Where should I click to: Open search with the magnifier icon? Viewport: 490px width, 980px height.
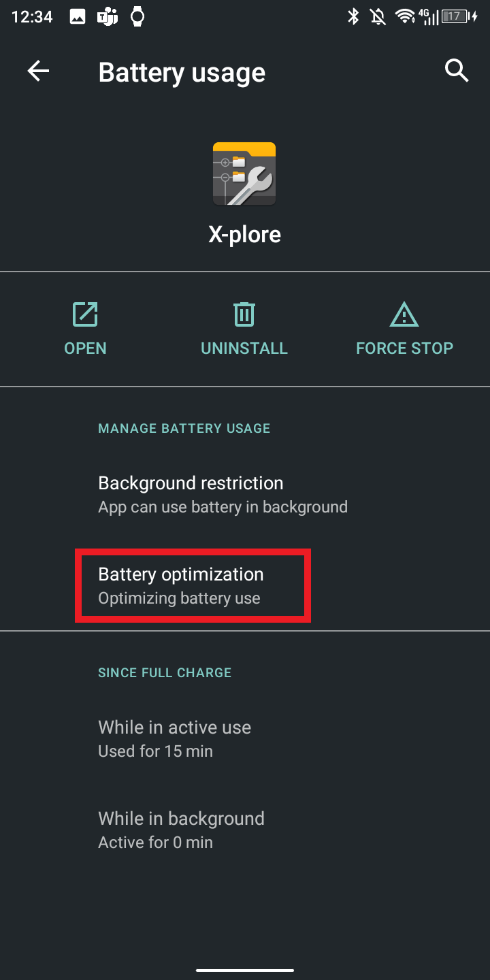click(x=457, y=71)
